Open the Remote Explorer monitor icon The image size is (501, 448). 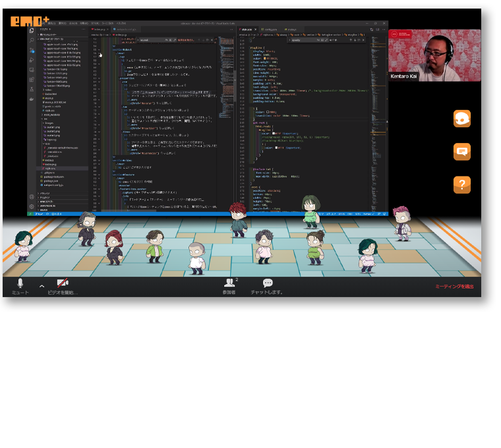(32, 70)
